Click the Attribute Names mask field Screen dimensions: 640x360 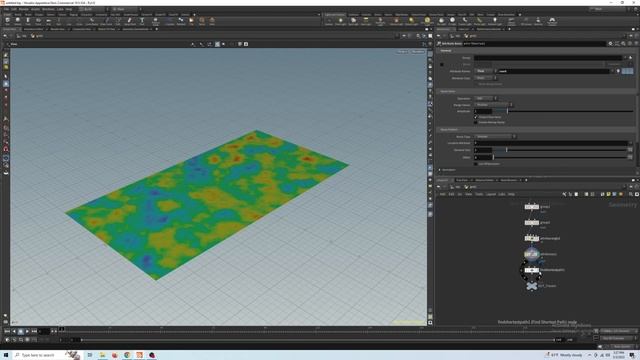(554, 71)
